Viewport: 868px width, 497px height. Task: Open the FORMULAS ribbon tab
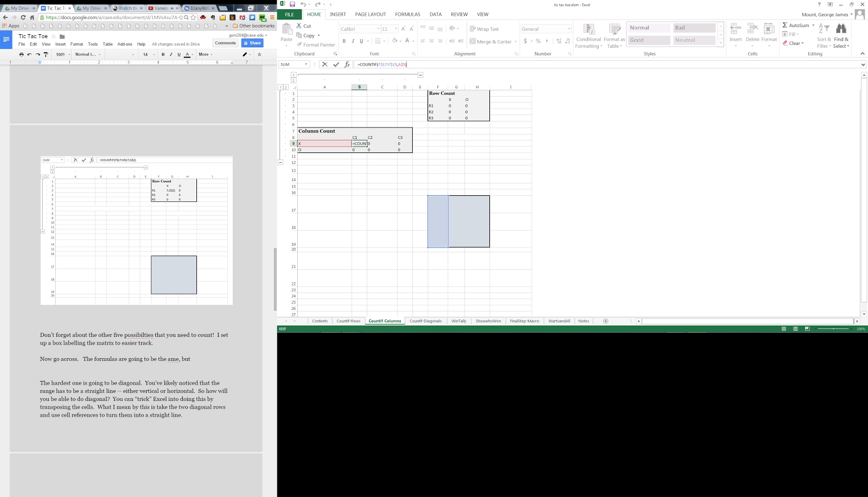point(407,14)
